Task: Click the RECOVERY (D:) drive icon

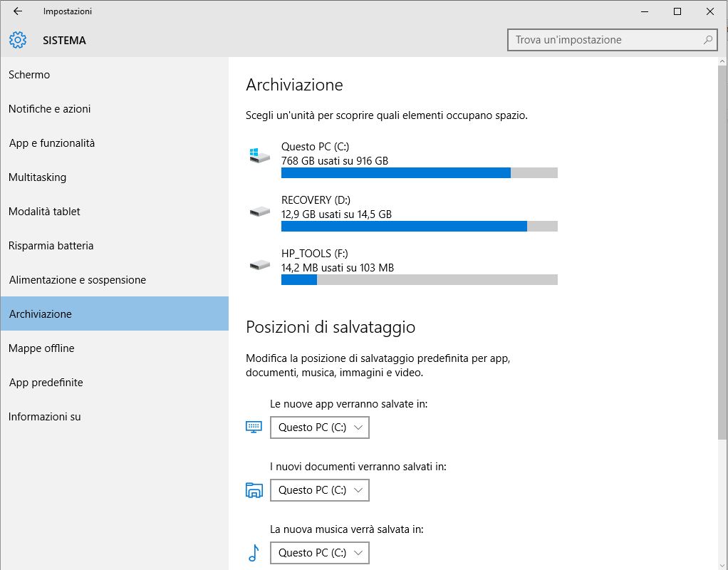Action: (259, 211)
